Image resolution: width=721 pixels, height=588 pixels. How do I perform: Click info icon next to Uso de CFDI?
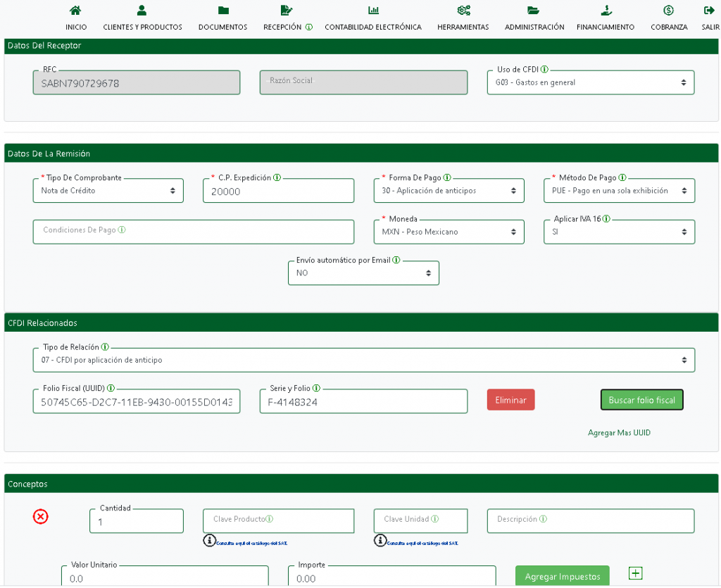(545, 70)
